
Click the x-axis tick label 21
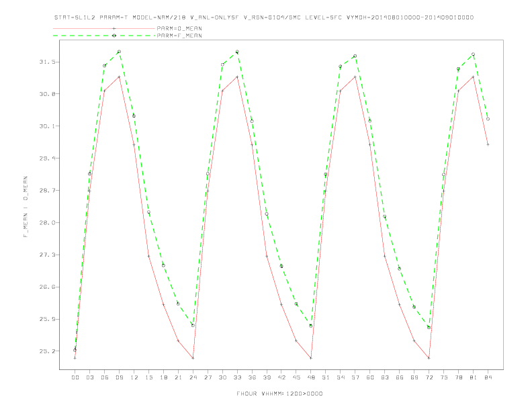pos(178,377)
